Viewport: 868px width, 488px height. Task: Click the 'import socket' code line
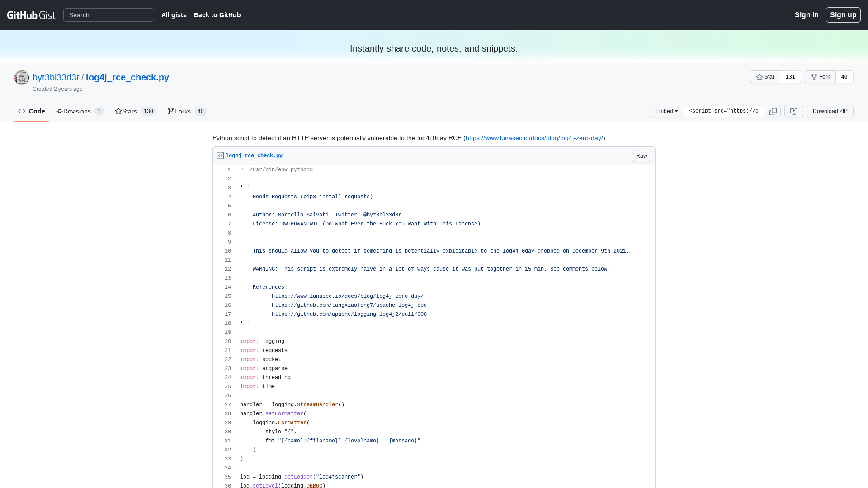[x=260, y=360]
